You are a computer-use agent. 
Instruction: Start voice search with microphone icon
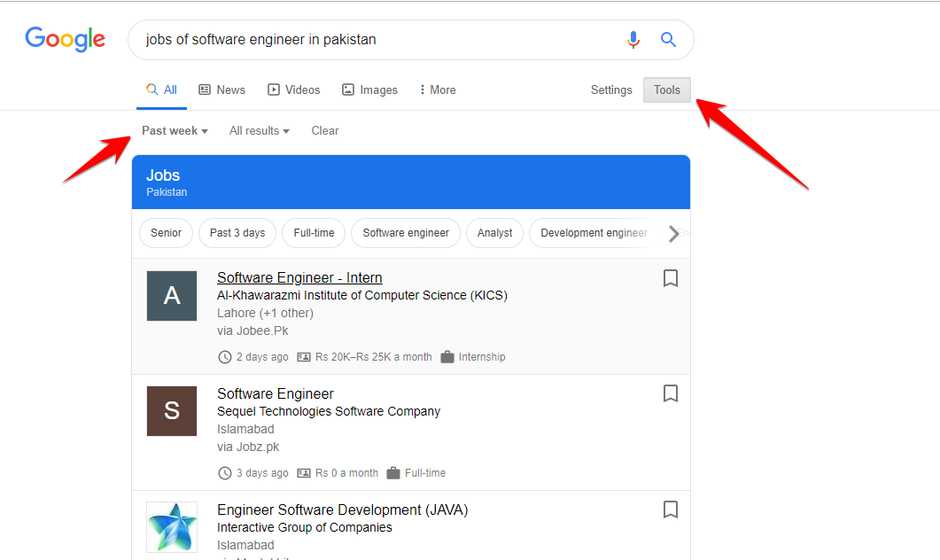click(633, 40)
